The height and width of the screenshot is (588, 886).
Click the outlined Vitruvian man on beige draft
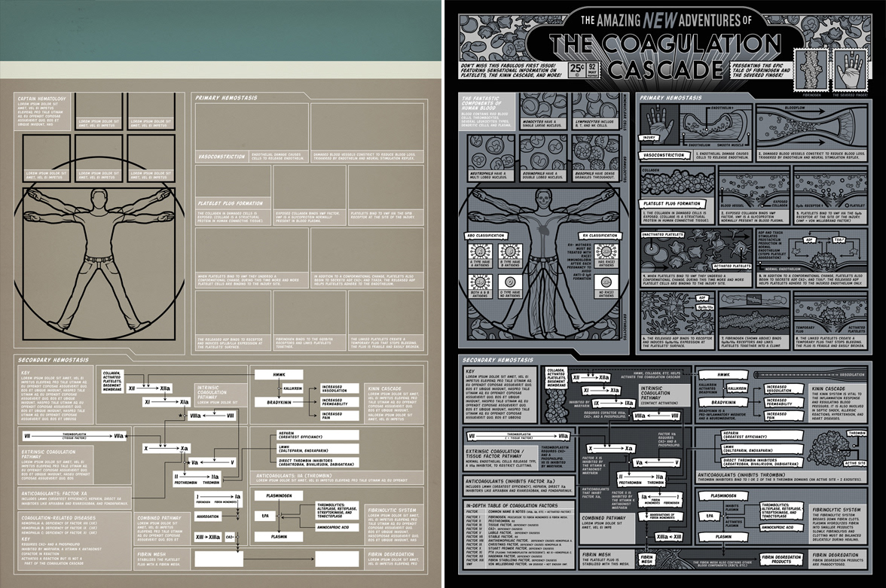[99, 260]
